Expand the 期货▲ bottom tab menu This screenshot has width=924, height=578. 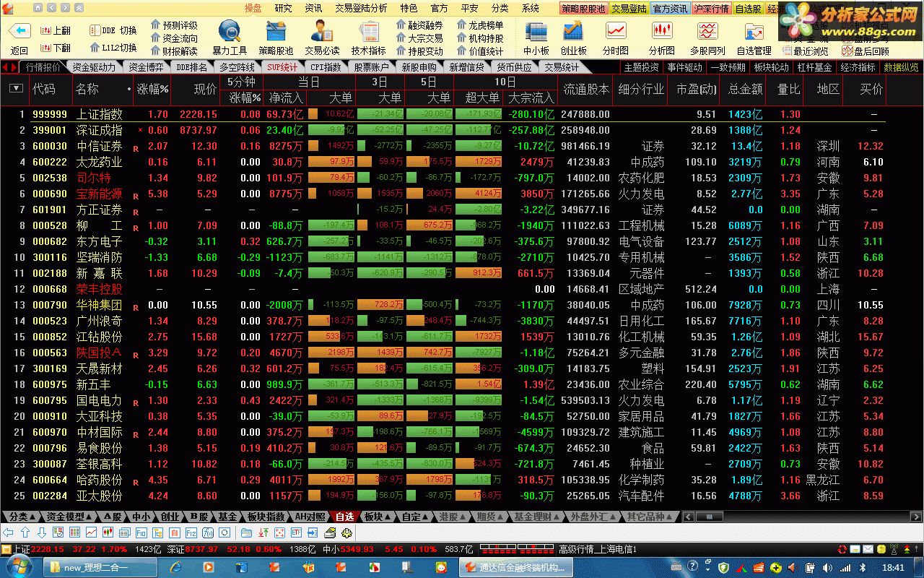coord(489,517)
